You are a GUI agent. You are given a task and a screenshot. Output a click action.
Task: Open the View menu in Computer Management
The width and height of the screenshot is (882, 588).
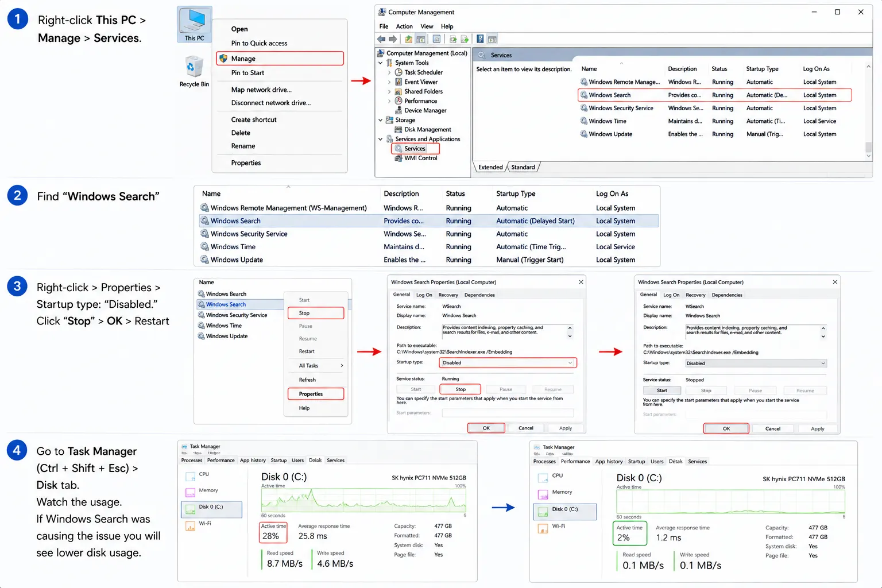tap(427, 26)
